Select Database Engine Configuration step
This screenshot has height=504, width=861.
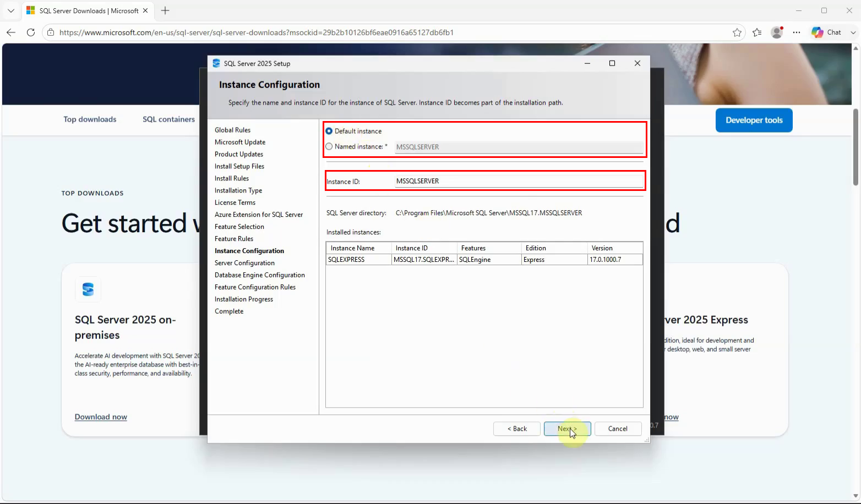click(x=260, y=275)
